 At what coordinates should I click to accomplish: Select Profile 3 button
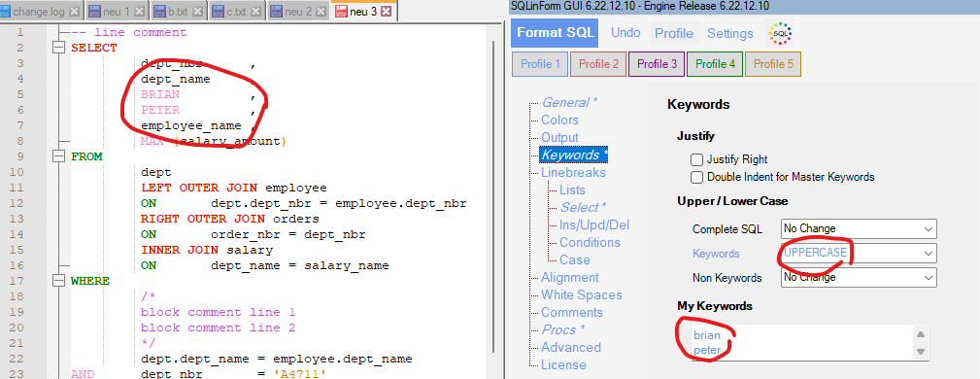tap(657, 64)
